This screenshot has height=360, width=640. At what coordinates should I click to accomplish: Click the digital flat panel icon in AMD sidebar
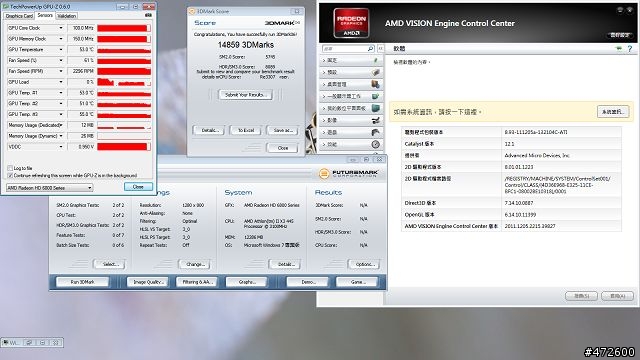pyautogui.click(x=376, y=108)
